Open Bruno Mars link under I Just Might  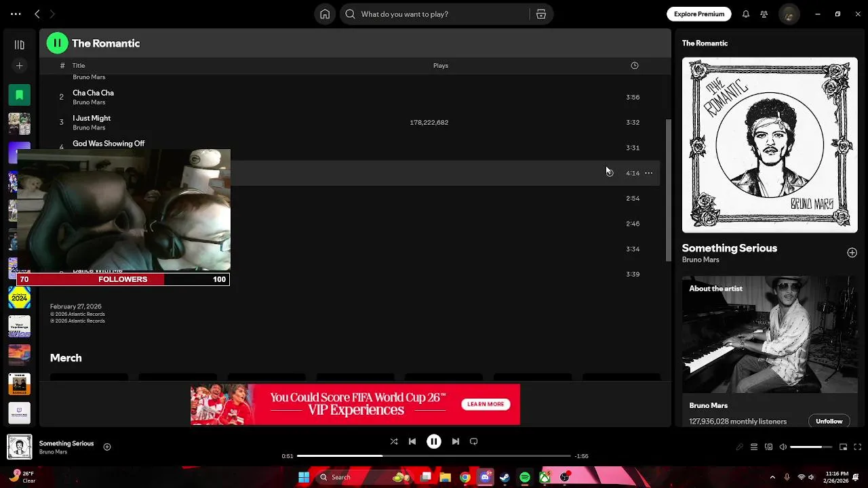pyautogui.click(x=89, y=127)
